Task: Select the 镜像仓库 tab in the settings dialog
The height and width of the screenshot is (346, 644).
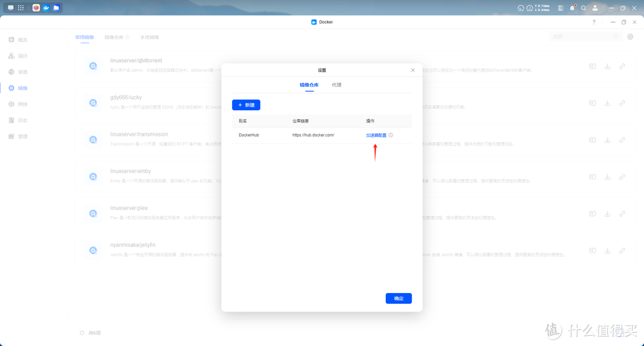Action: coord(309,85)
